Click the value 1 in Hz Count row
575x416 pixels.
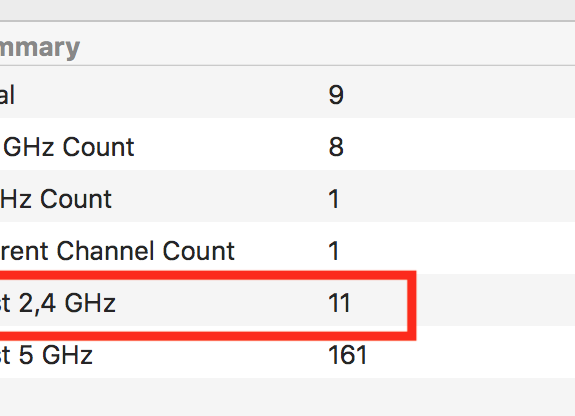pyautogui.click(x=334, y=199)
